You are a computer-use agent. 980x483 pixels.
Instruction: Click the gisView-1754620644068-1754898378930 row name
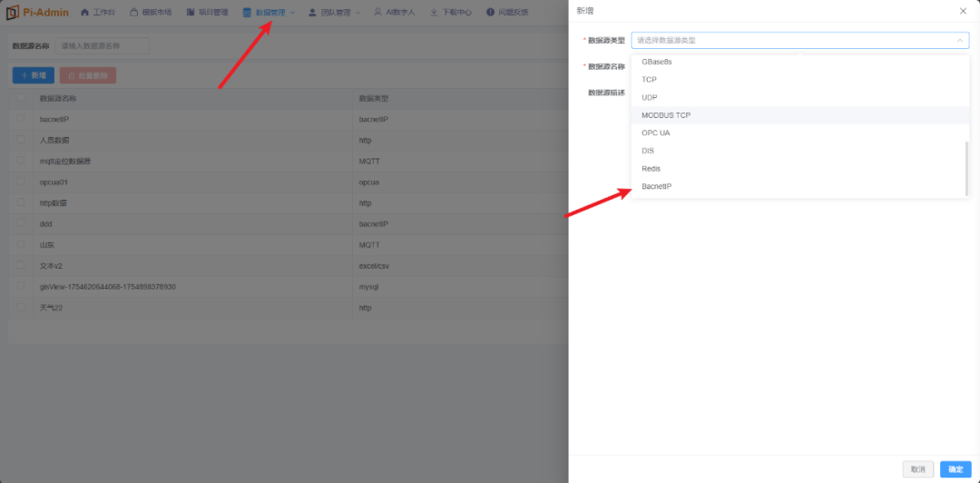pyautogui.click(x=107, y=287)
